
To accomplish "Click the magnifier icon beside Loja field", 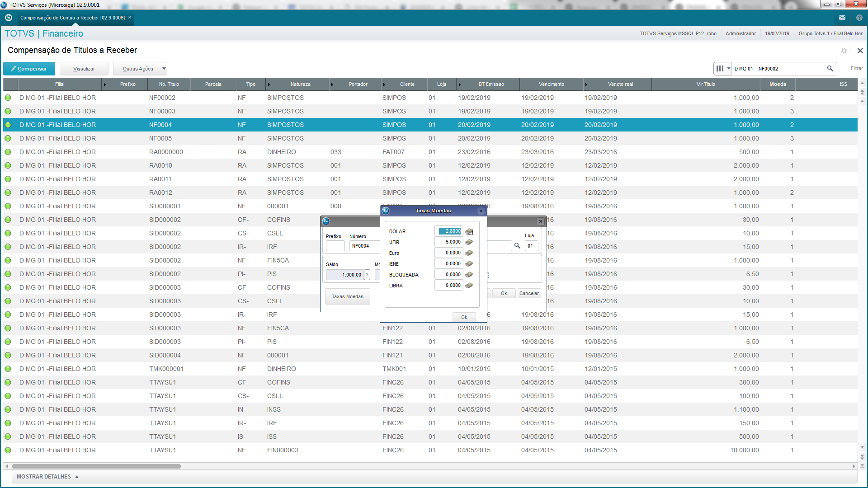I will [517, 246].
